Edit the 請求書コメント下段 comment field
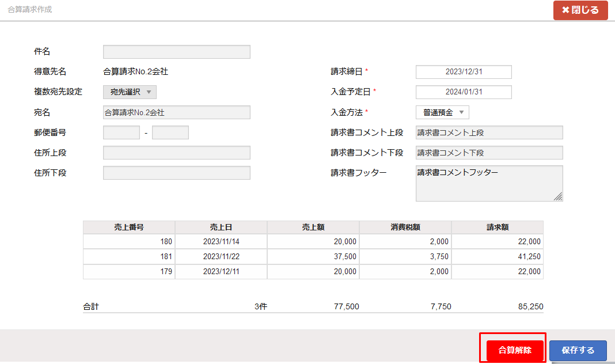The height and width of the screenshot is (364, 615). tap(489, 152)
